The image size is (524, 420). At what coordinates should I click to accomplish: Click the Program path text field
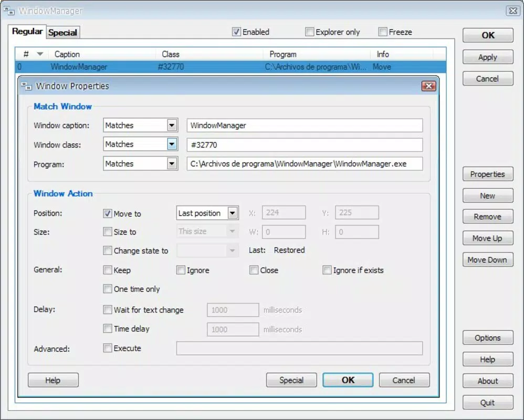(x=305, y=164)
